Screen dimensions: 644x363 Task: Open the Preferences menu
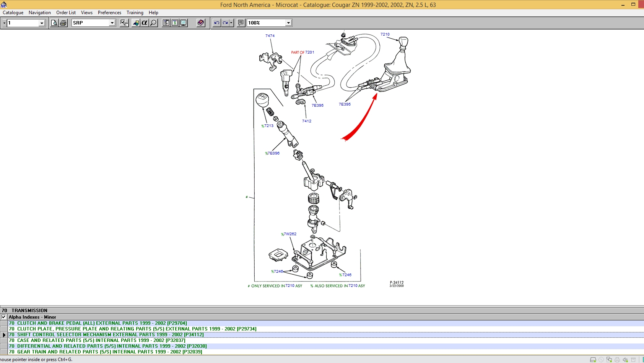click(x=109, y=13)
